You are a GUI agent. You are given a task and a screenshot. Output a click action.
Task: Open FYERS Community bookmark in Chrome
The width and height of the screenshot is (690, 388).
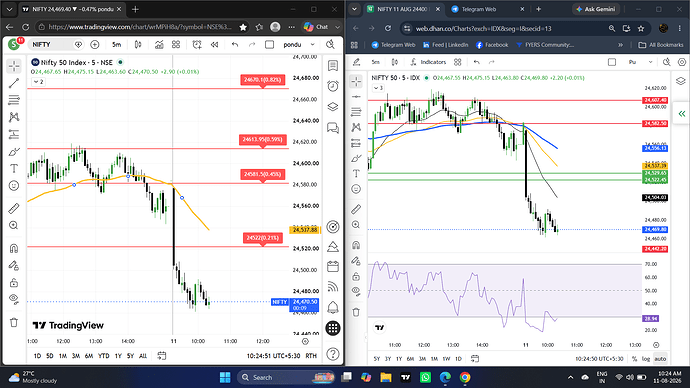[x=545, y=45]
